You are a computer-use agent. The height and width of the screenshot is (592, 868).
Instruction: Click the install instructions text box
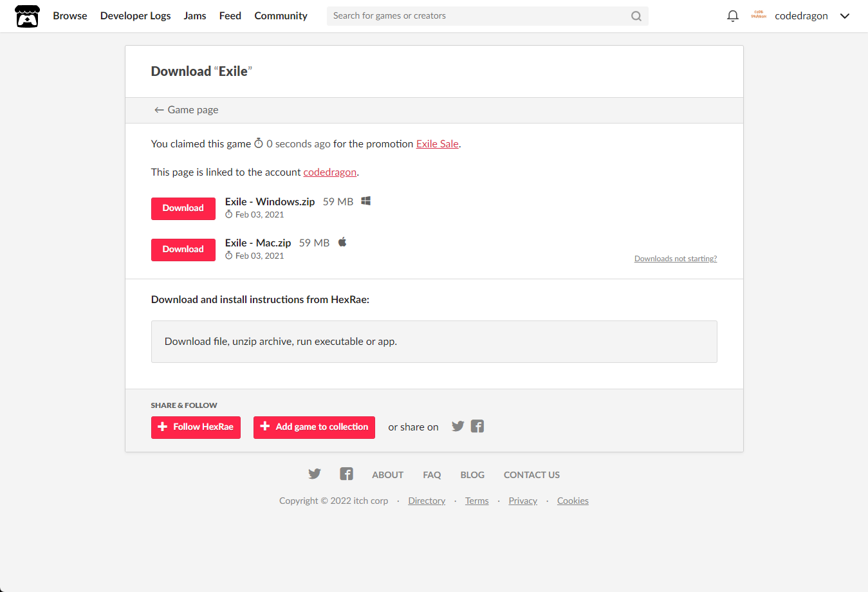[434, 342]
